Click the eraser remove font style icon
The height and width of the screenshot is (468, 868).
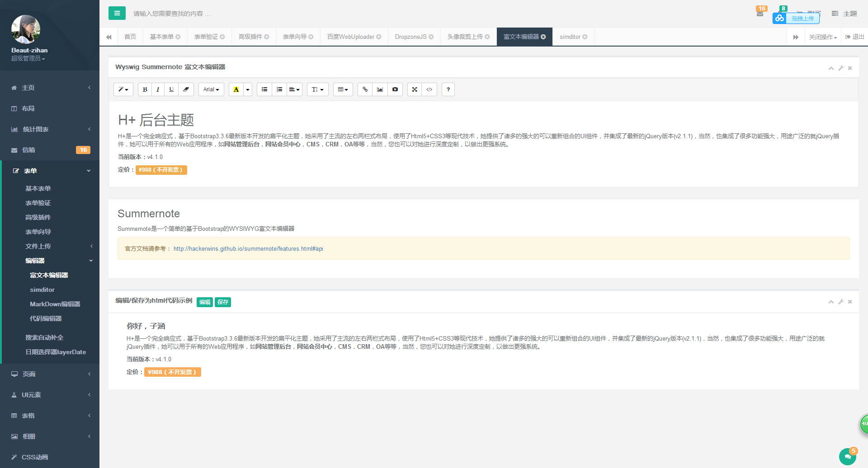click(x=186, y=89)
